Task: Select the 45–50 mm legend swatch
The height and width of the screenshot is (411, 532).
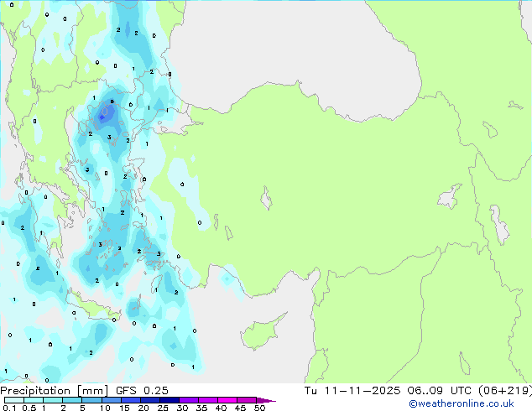Action: pos(247,400)
